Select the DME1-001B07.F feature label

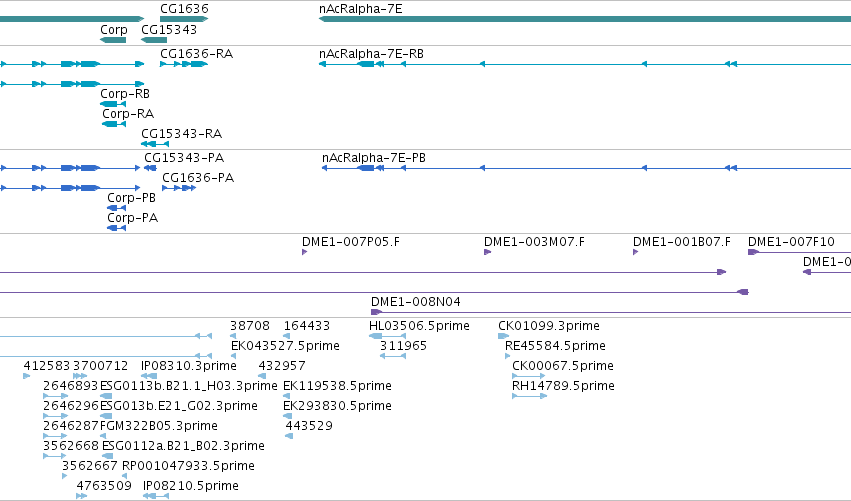(682, 242)
